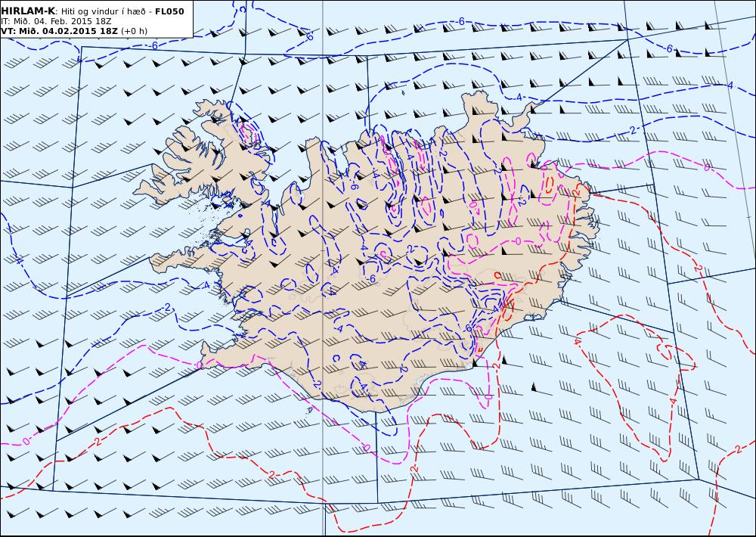Select the FL050 flight level label

169,11
